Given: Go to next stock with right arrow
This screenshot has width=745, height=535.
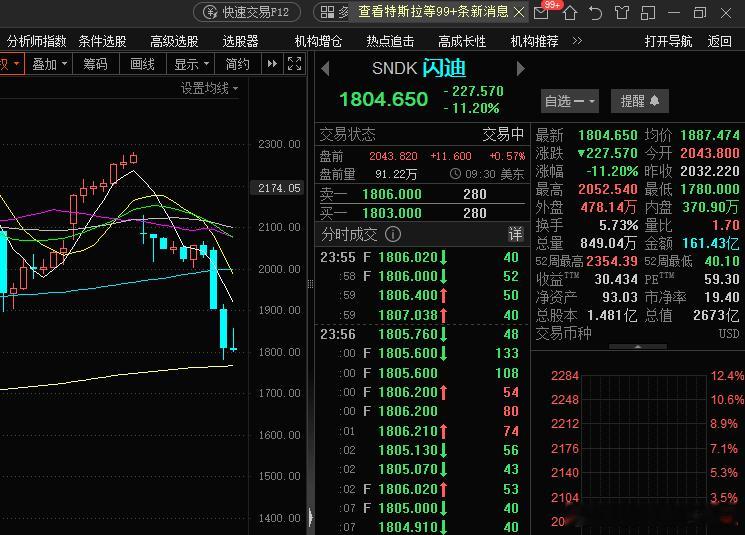Looking at the screenshot, I should click(x=521, y=69).
